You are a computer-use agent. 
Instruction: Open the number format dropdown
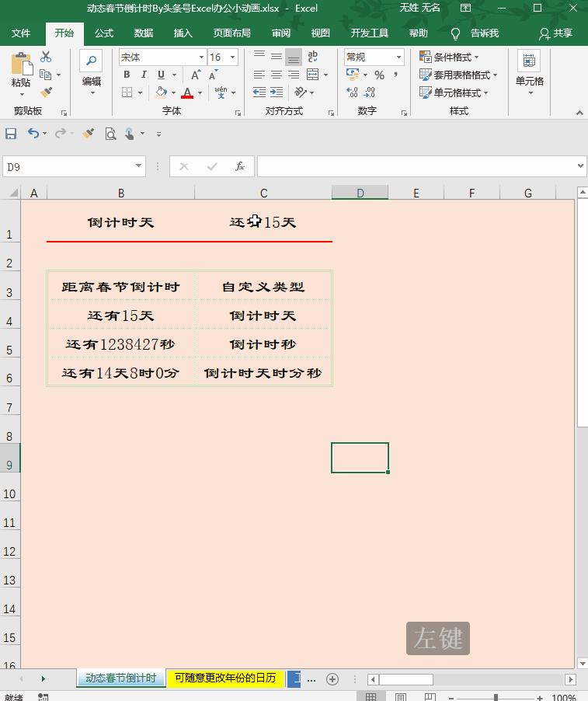click(398, 58)
